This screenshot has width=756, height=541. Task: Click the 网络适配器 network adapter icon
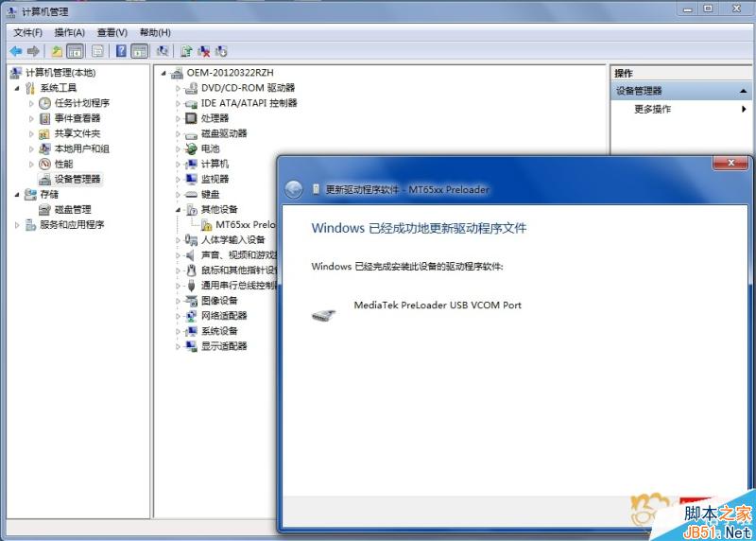(x=192, y=316)
